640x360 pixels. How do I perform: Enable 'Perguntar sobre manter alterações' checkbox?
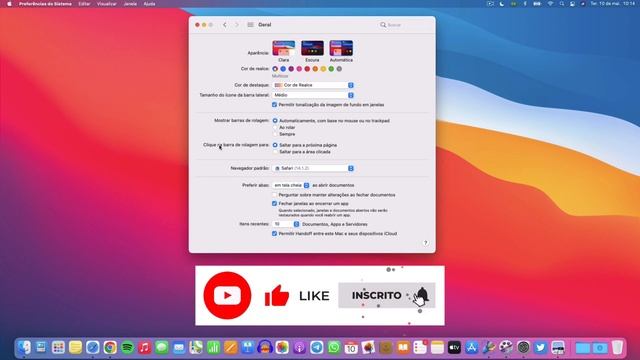(x=274, y=195)
